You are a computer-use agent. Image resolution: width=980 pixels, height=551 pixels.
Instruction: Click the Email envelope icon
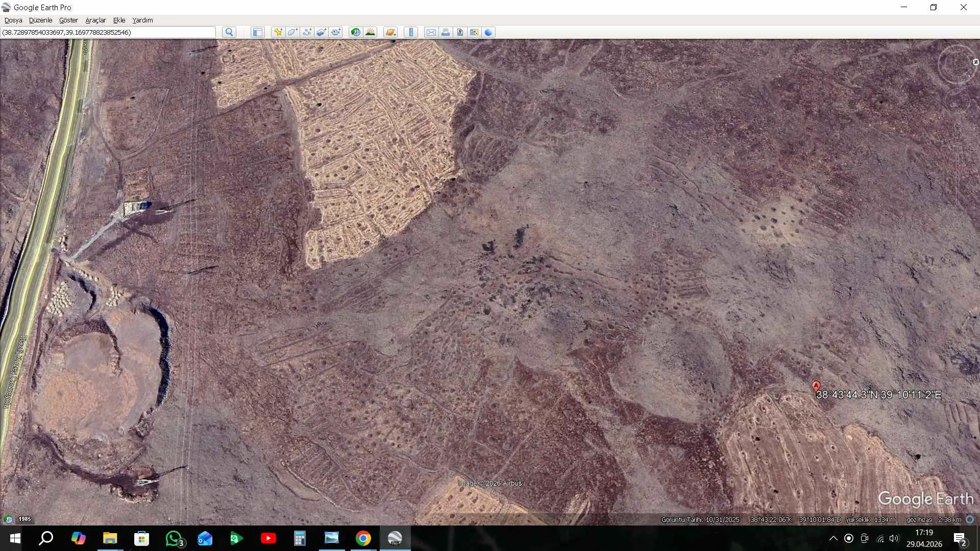coord(431,32)
